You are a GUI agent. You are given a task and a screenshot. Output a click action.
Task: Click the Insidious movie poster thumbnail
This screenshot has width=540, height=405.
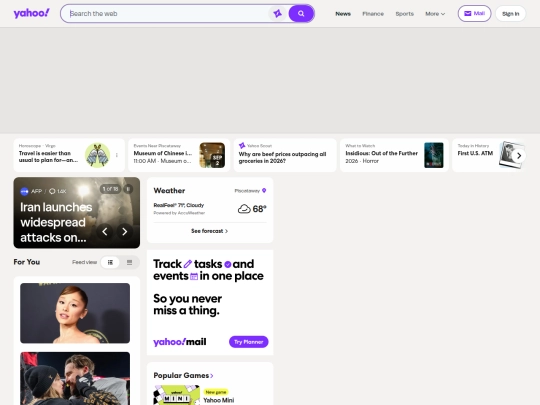(434, 155)
